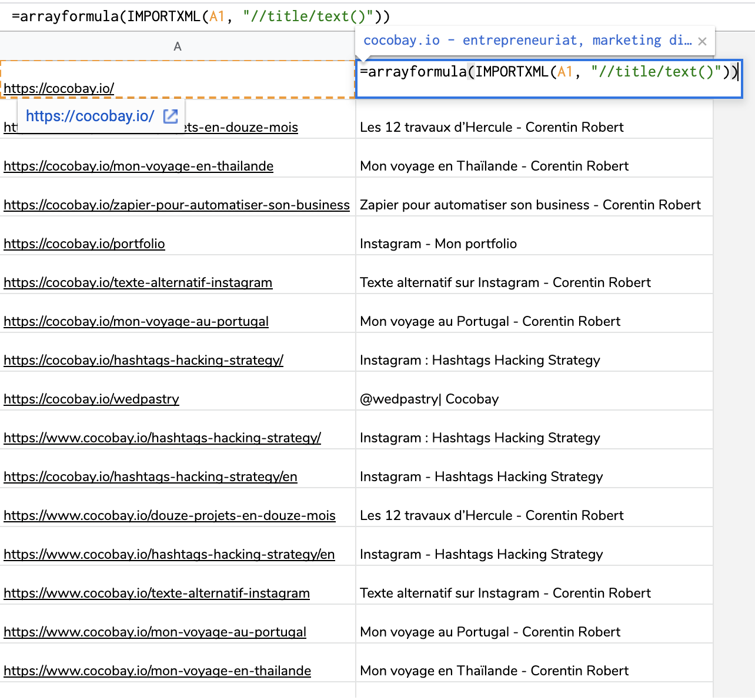Select the column A header
This screenshot has height=700, width=755.
point(178,46)
